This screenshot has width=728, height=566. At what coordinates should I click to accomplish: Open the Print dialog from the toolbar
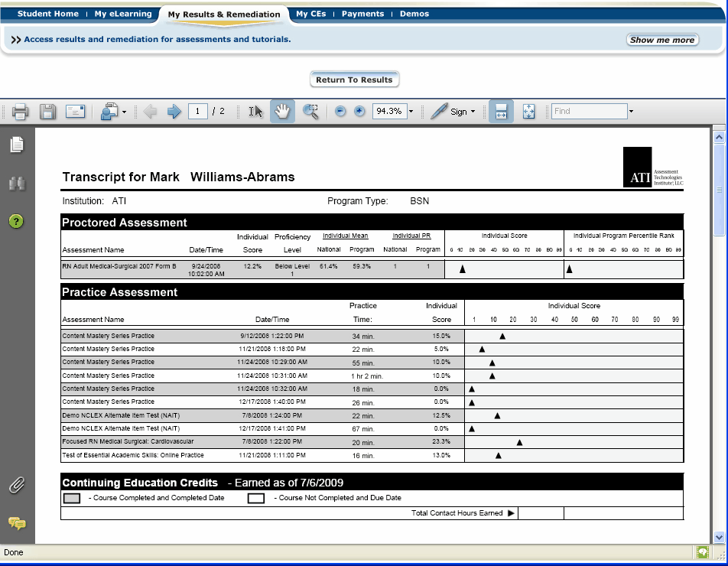(19, 111)
